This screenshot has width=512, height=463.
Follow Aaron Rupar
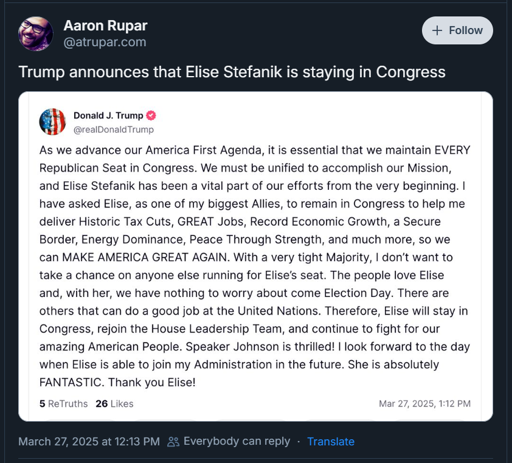pos(457,30)
